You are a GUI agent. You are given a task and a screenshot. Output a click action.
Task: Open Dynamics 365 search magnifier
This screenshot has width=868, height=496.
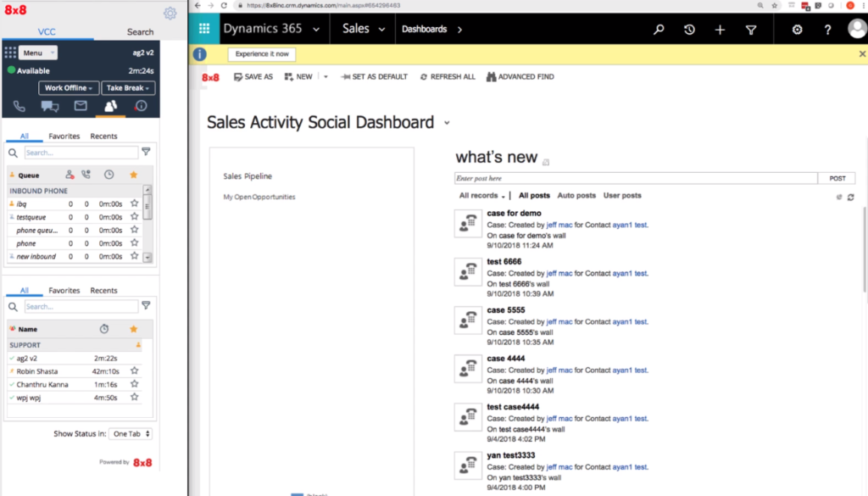[x=659, y=30]
